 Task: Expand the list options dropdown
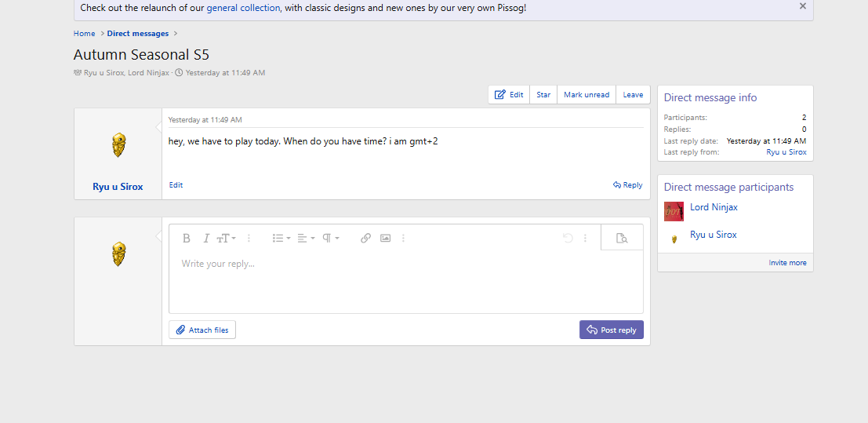281,239
